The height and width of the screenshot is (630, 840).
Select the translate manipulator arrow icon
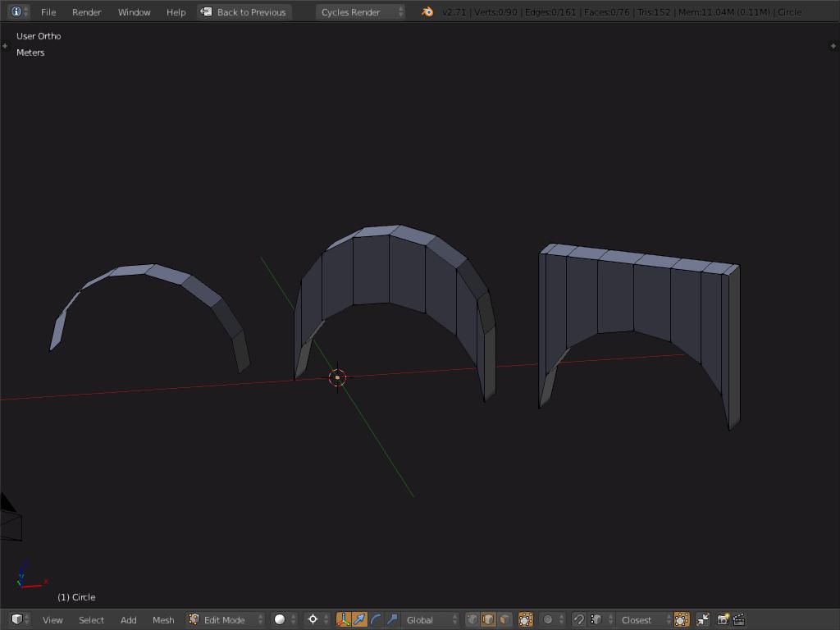[x=359, y=619]
